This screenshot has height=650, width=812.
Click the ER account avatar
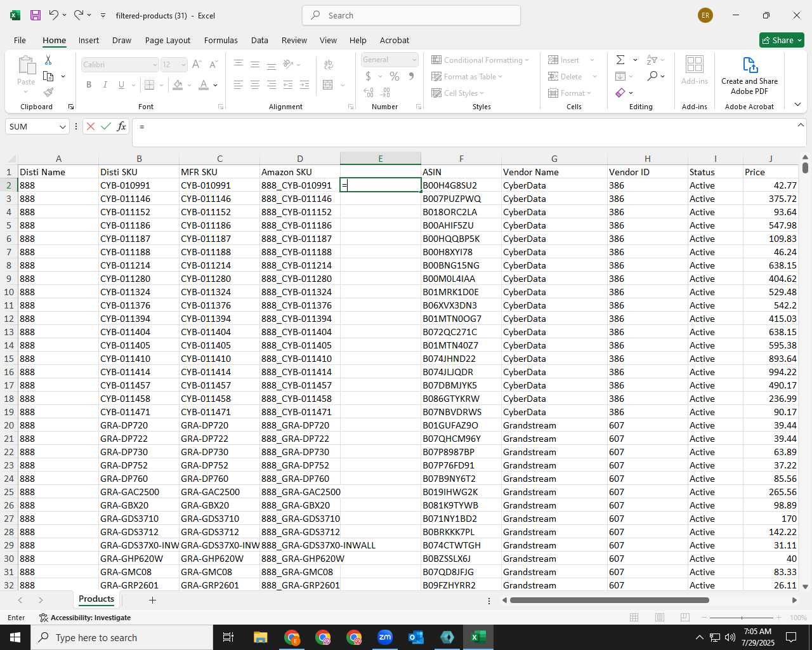pos(705,15)
